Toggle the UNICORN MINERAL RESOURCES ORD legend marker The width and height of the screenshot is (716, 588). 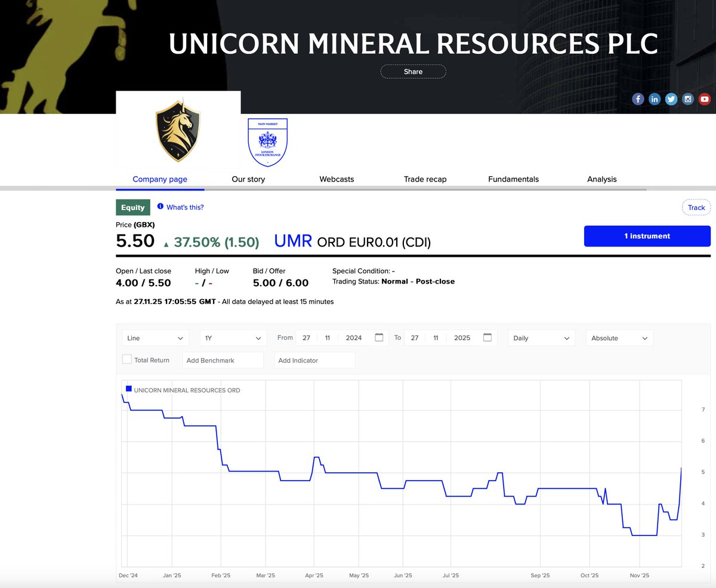point(128,388)
